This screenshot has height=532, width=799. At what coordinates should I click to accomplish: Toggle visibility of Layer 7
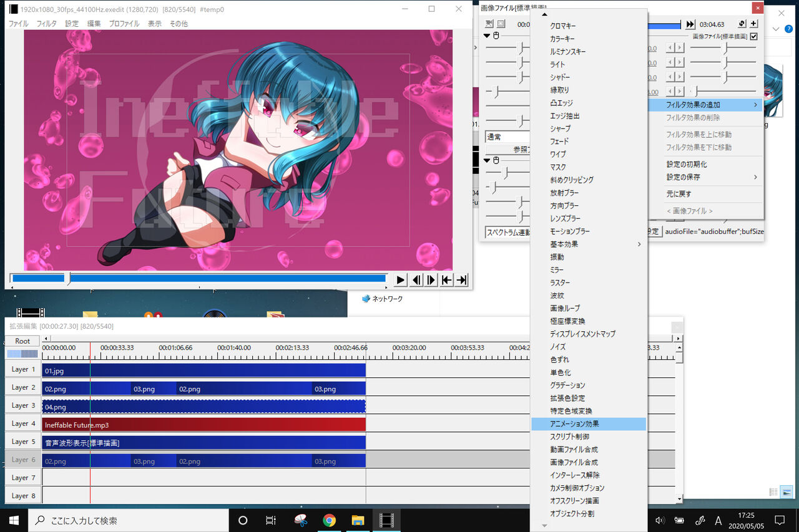pyautogui.click(x=23, y=478)
